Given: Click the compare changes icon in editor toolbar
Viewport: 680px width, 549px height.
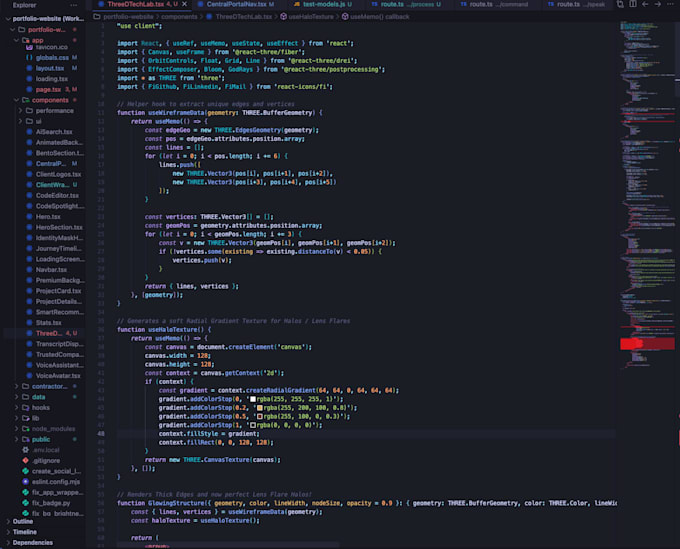Looking at the screenshot, I should coord(620,4).
